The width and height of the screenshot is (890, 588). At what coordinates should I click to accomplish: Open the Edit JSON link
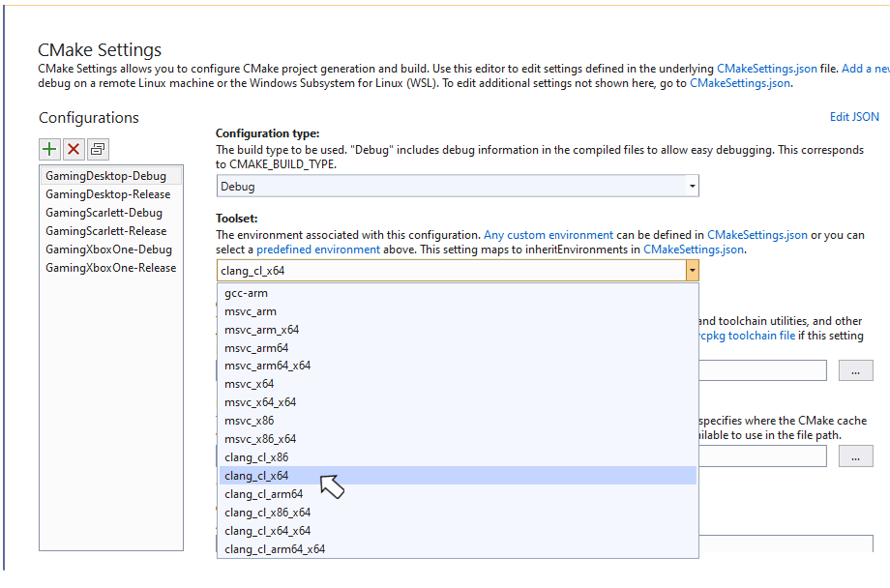pos(854,117)
